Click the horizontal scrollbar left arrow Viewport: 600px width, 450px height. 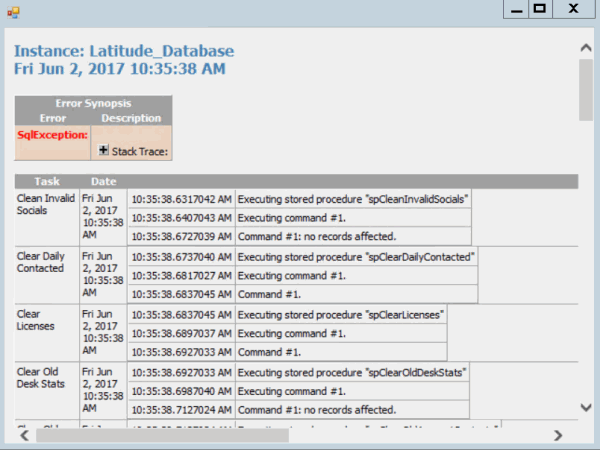point(24,435)
